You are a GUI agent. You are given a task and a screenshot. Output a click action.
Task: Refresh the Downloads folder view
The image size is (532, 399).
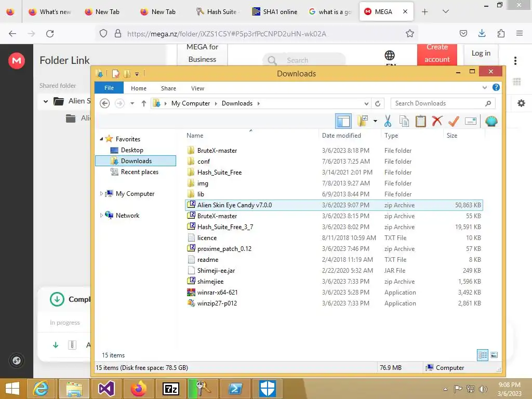point(378,103)
